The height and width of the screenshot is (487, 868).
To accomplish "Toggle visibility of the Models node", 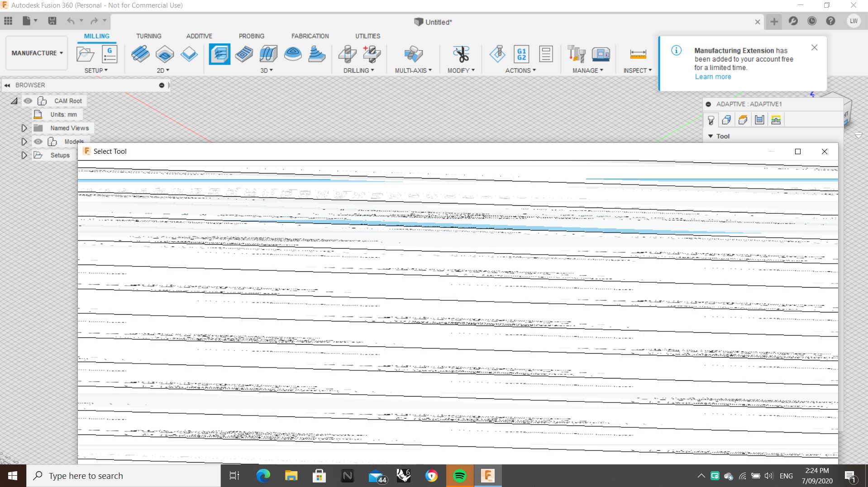I will tap(38, 142).
